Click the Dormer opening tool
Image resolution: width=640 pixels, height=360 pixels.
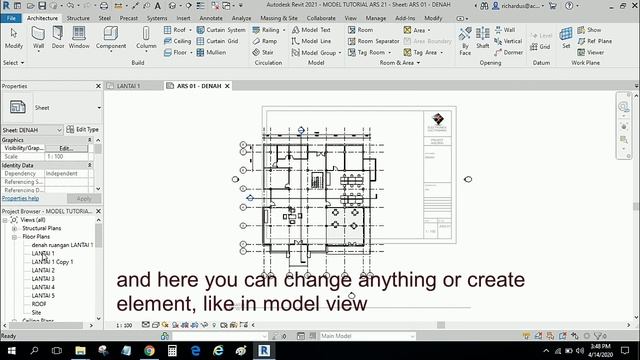pyautogui.click(x=509, y=53)
